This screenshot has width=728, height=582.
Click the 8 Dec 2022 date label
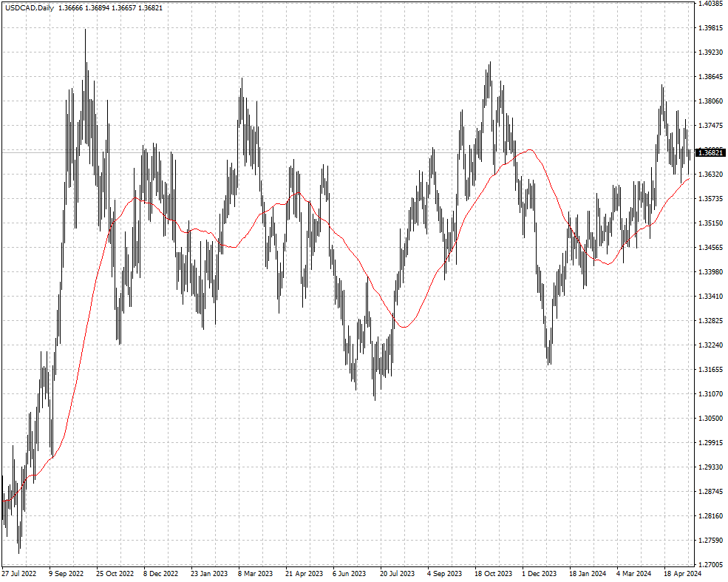(160, 574)
